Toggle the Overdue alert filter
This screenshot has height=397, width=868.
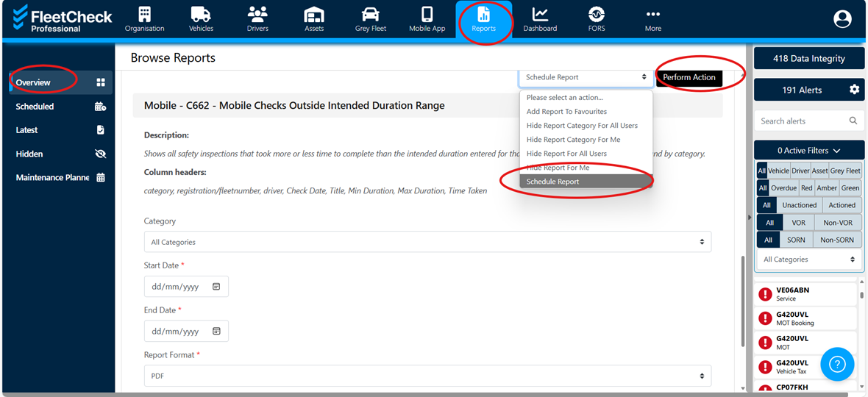tap(783, 188)
